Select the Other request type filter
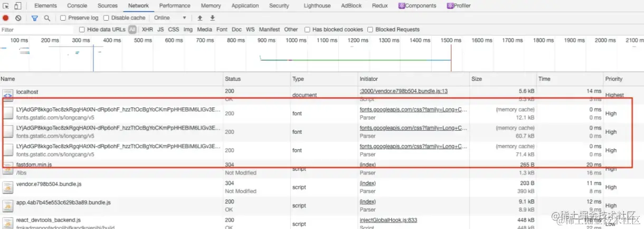This screenshot has height=229, width=644. click(x=291, y=30)
